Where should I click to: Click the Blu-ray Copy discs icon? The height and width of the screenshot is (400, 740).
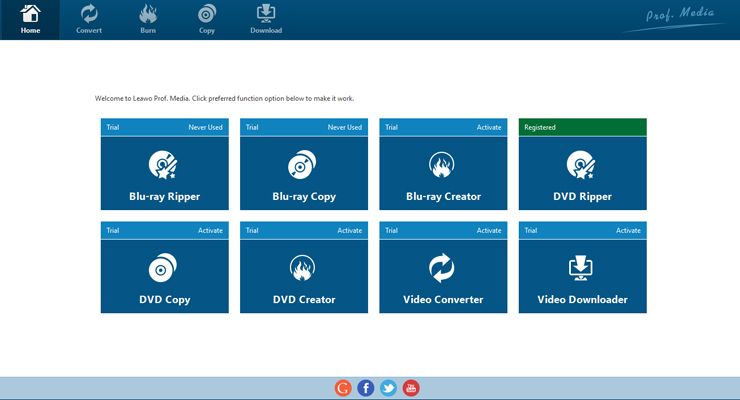[302, 165]
